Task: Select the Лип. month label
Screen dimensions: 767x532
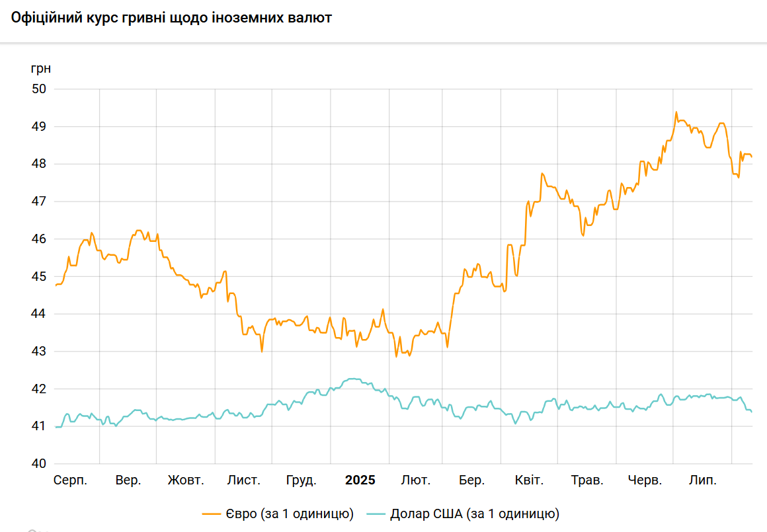Action: 702,480
